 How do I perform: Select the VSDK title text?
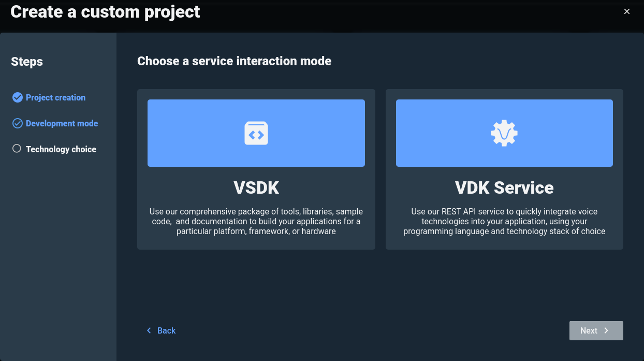click(256, 187)
